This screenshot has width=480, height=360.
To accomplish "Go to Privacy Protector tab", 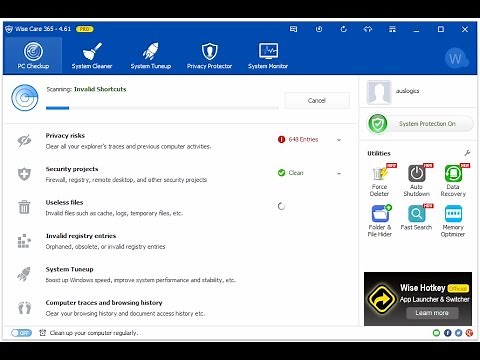I will coord(209,55).
